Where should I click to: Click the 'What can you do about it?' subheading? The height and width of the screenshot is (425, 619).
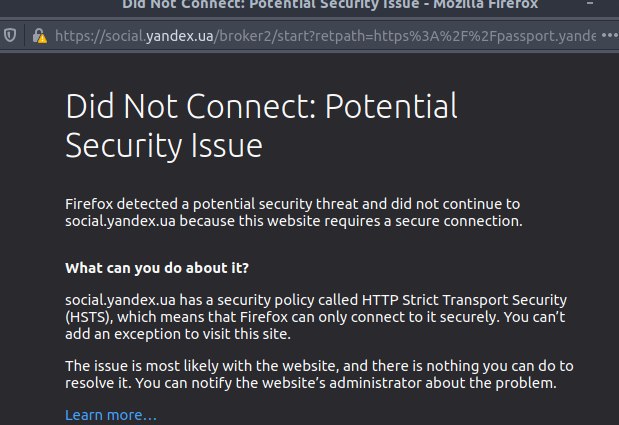point(157,268)
